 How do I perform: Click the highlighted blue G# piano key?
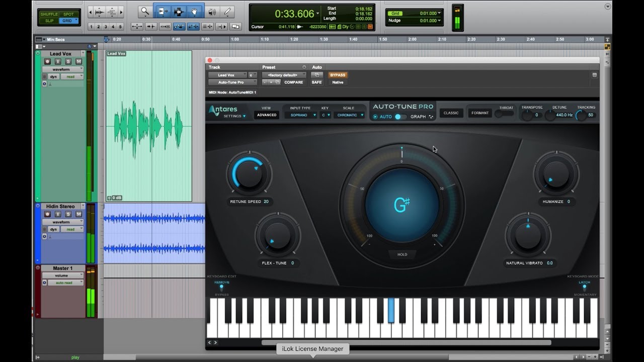pyautogui.click(x=391, y=310)
